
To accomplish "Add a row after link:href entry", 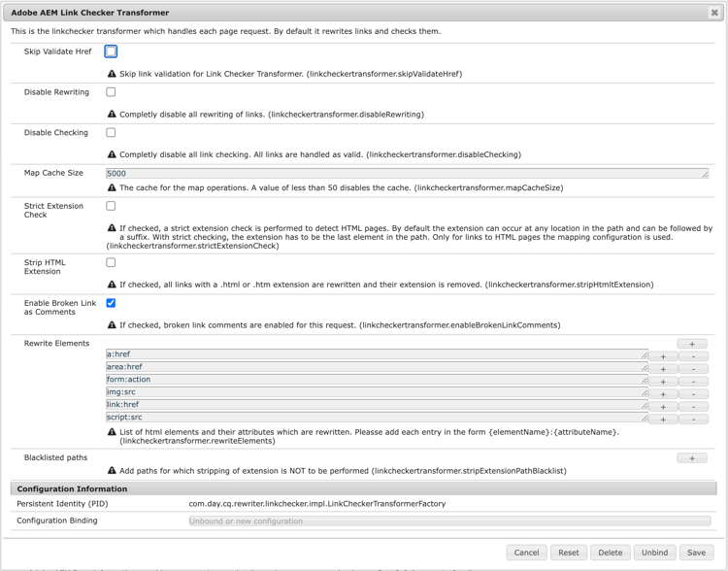I will [663, 407].
